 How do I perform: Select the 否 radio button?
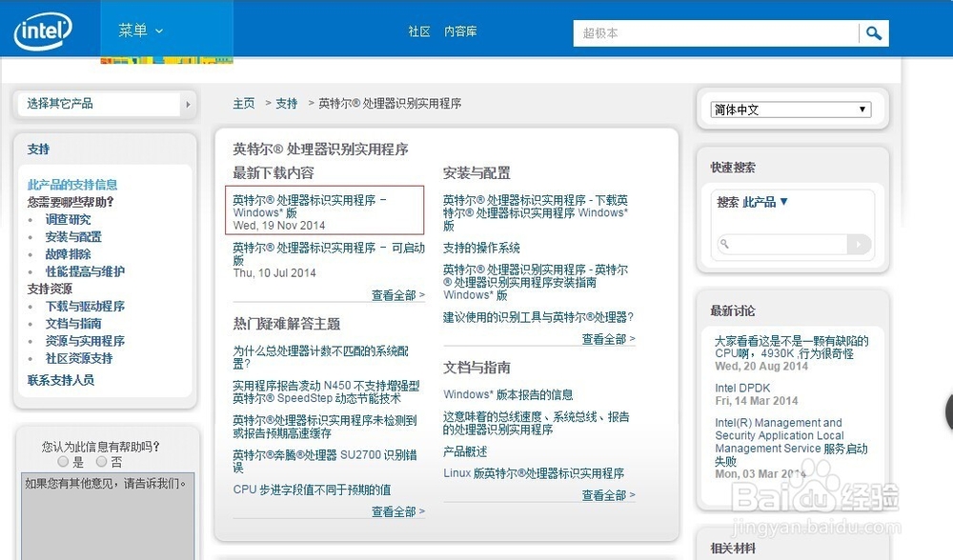coord(102,462)
